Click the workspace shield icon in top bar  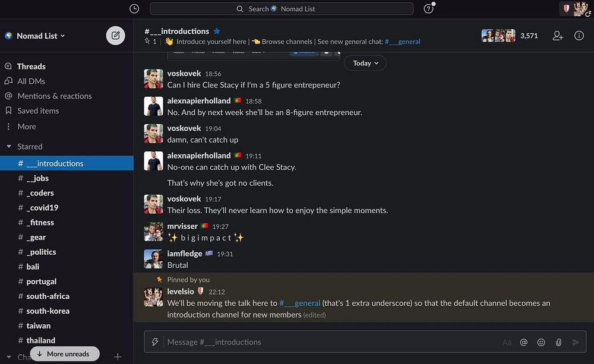(x=566, y=8)
